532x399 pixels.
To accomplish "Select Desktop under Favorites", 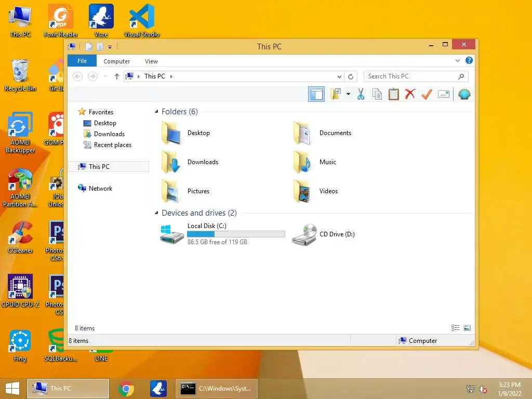I will [x=100, y=123].
